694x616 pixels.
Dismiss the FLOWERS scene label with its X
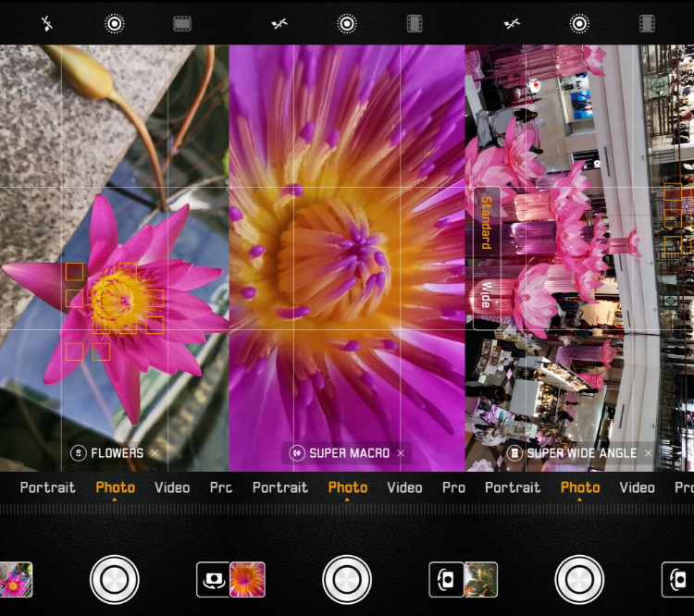(155, 453)
